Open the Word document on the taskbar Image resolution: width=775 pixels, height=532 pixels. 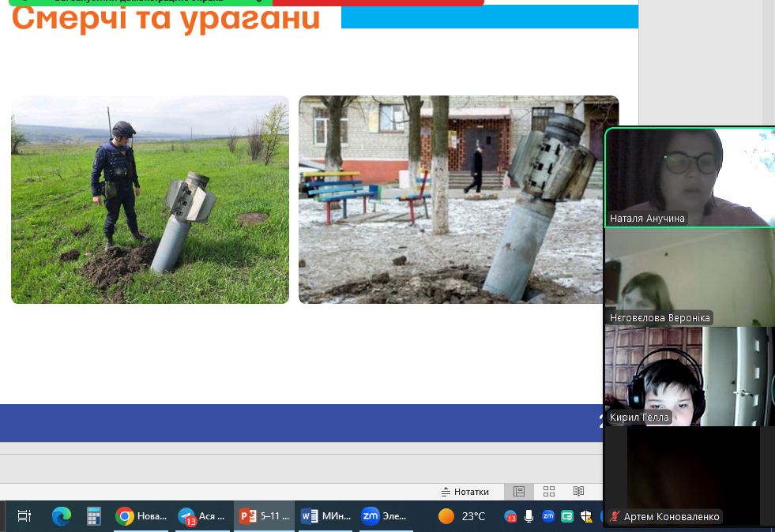click(325, 516)
